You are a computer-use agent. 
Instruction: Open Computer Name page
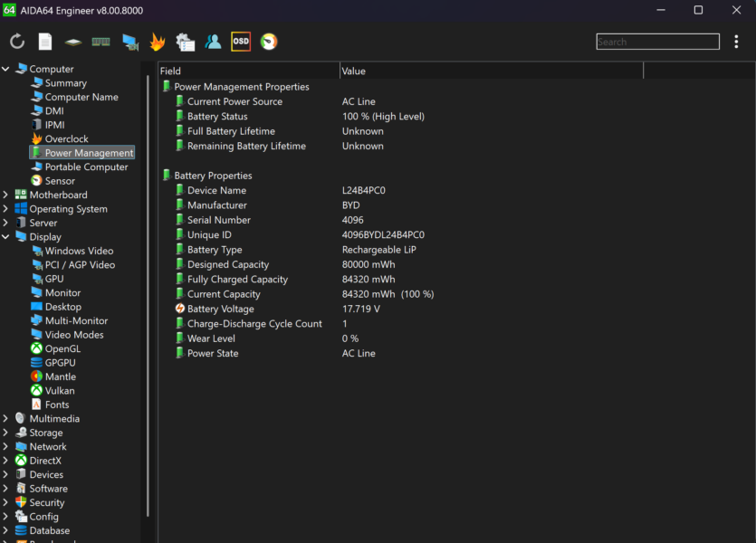click(x=81, y=97)
